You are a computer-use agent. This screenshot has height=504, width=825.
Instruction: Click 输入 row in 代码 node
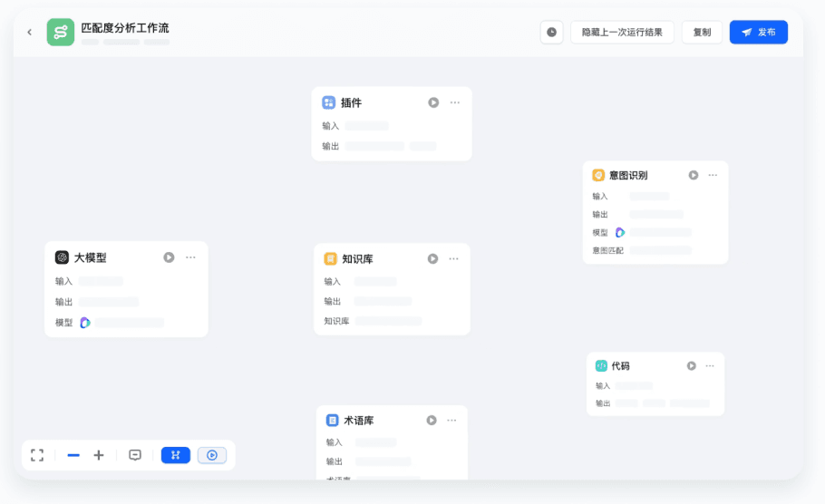click(x=624, y=385)
